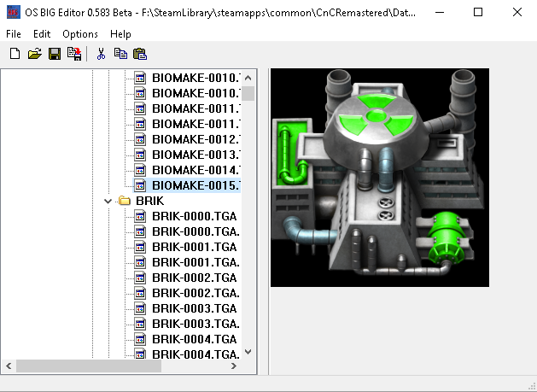Click the vertical scrollbar thumb in file tree
The height and width of the screenshot is (392, 537).
pyautogui.click(x=248, y=93)
